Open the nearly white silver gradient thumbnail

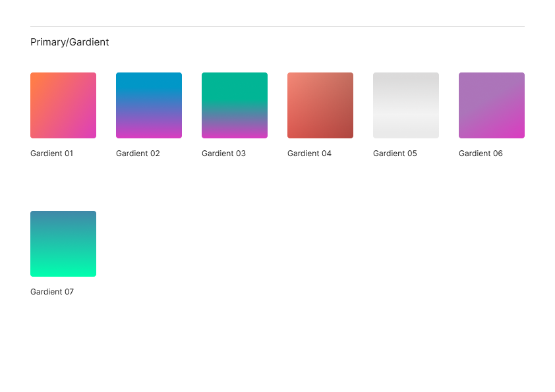click(406, 105)
